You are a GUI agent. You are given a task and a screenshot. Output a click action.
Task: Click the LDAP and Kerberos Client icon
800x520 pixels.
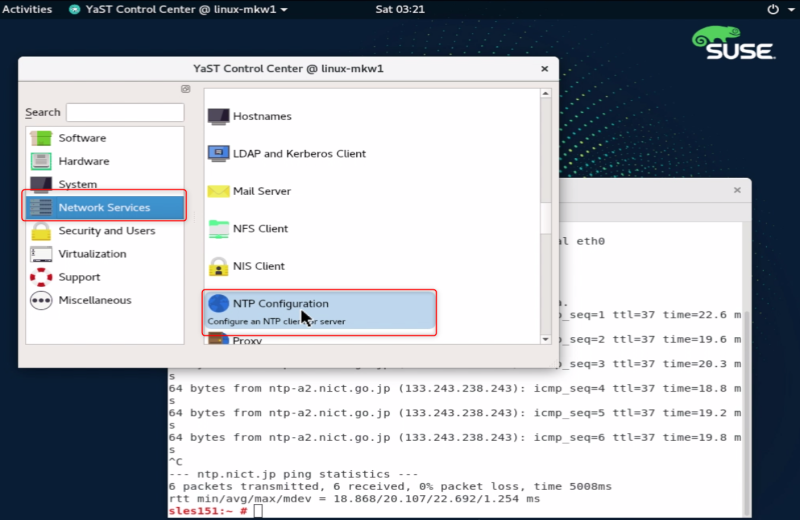pyautogui.click(x=218, y=154)
